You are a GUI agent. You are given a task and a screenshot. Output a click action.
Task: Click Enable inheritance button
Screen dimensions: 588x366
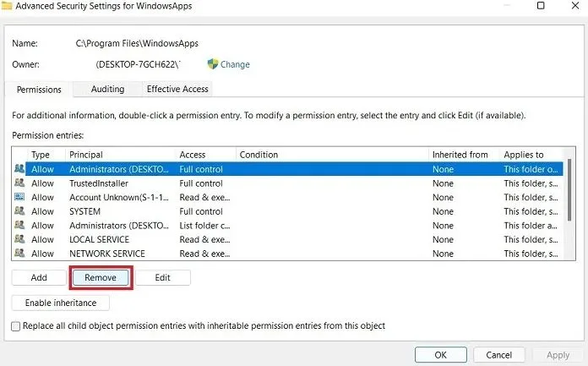(x=61, y=303)
